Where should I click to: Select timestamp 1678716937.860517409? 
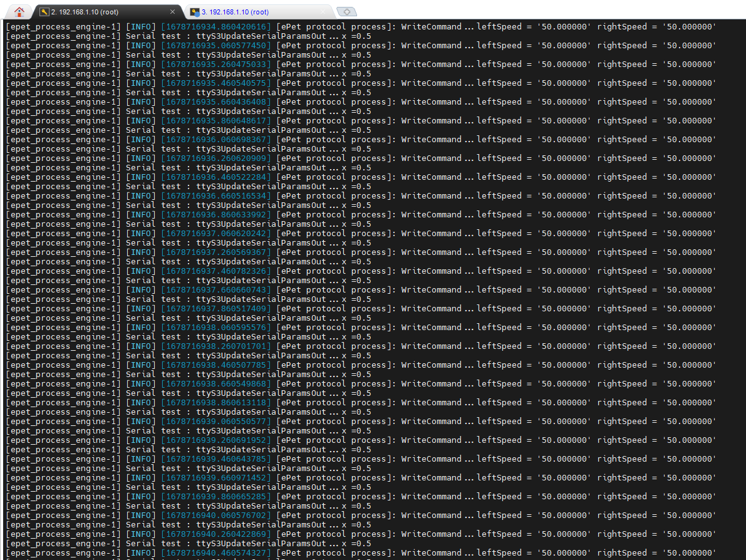pyautogui.click(x=216, y=309)
